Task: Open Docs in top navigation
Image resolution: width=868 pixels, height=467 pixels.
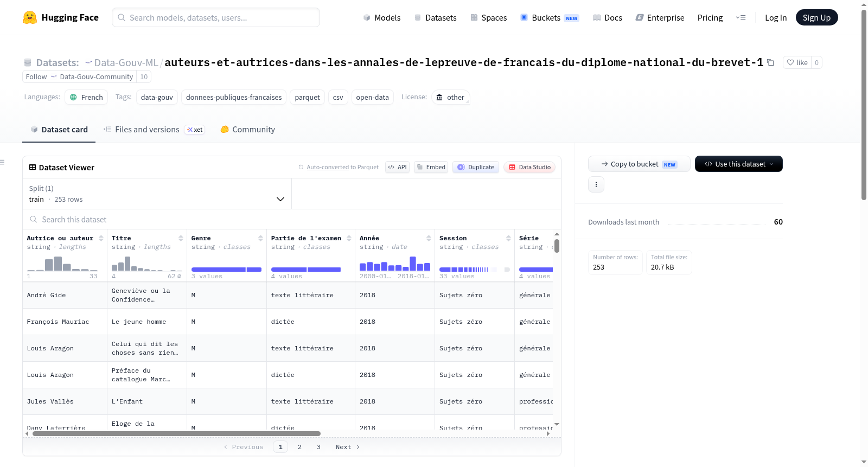Action: 608,17
